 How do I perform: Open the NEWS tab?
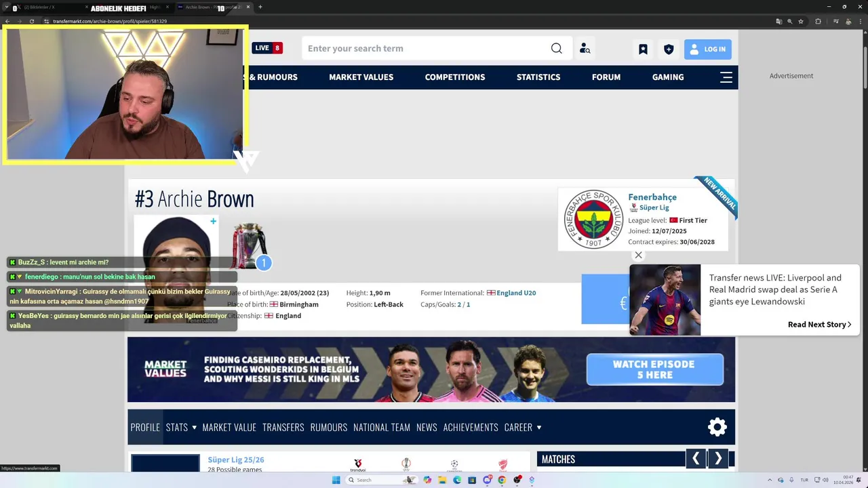427,427
